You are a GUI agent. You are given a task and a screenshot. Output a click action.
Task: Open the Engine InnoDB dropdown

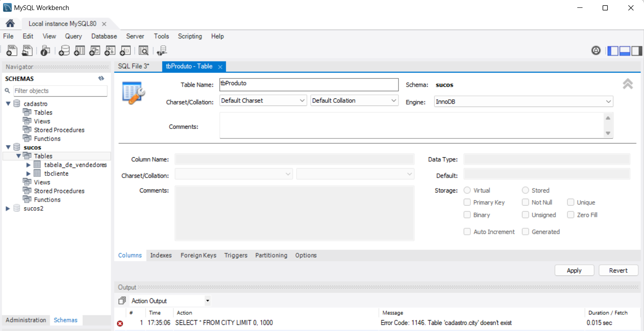(x=524, y=102)
